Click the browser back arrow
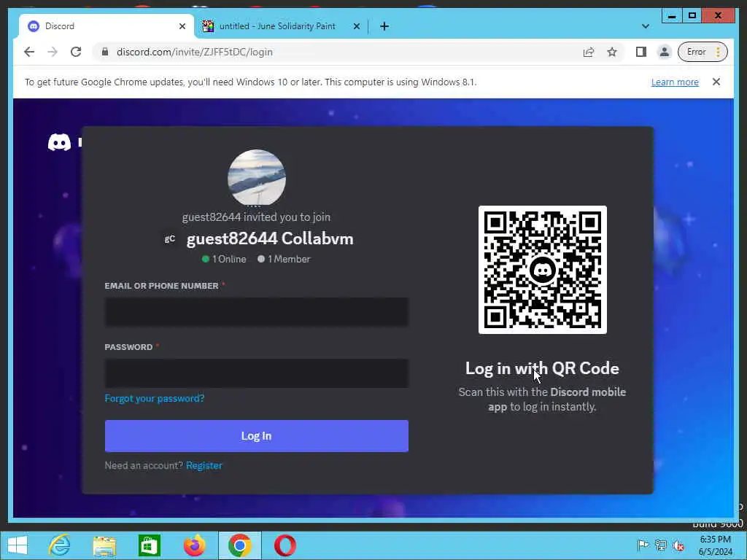 coord(29,52)
